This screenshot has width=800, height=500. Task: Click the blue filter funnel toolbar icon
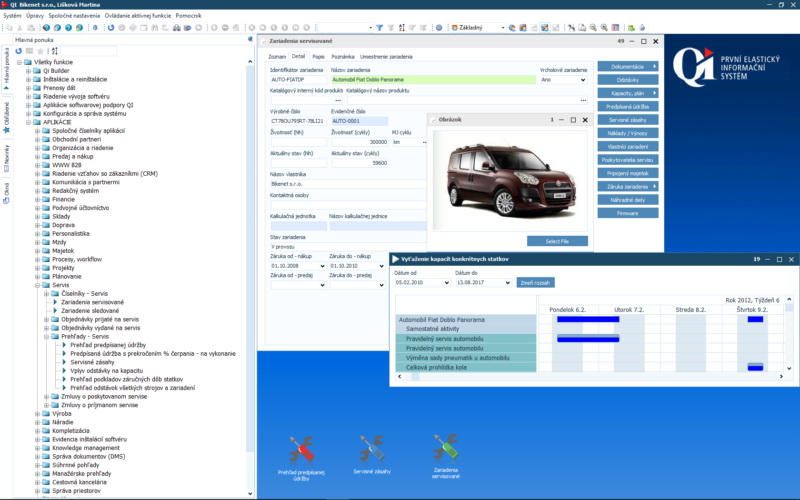pos(379,28)
